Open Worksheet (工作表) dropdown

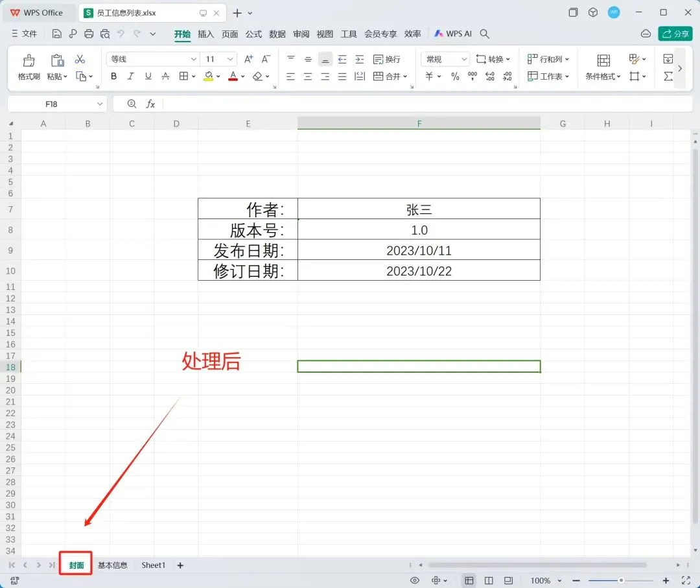pos(548,76)
